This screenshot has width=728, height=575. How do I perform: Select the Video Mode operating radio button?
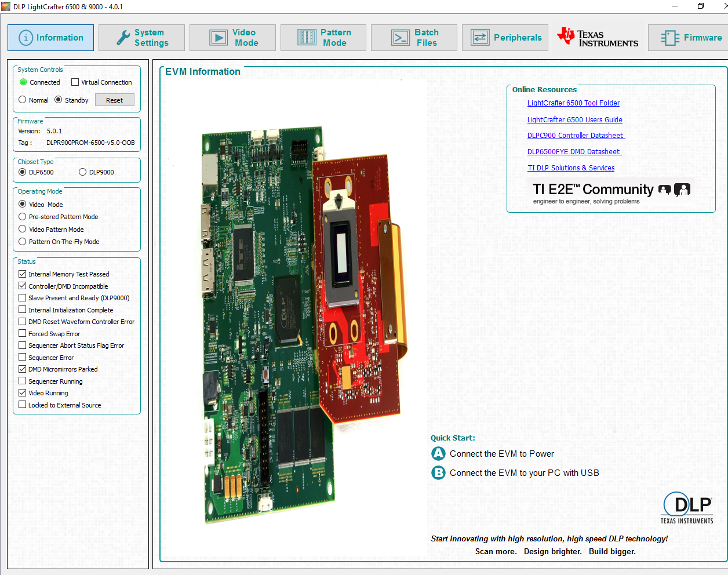click(x=23, y=204)
